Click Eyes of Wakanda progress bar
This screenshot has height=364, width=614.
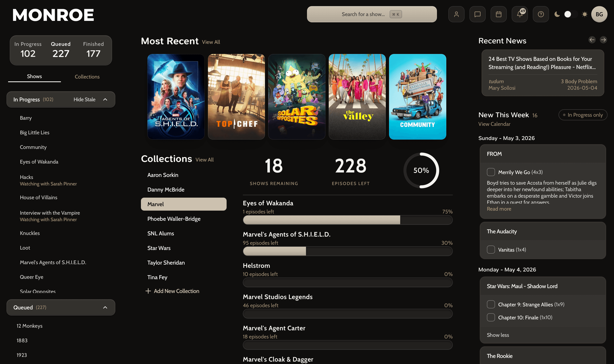click(347, 220)
